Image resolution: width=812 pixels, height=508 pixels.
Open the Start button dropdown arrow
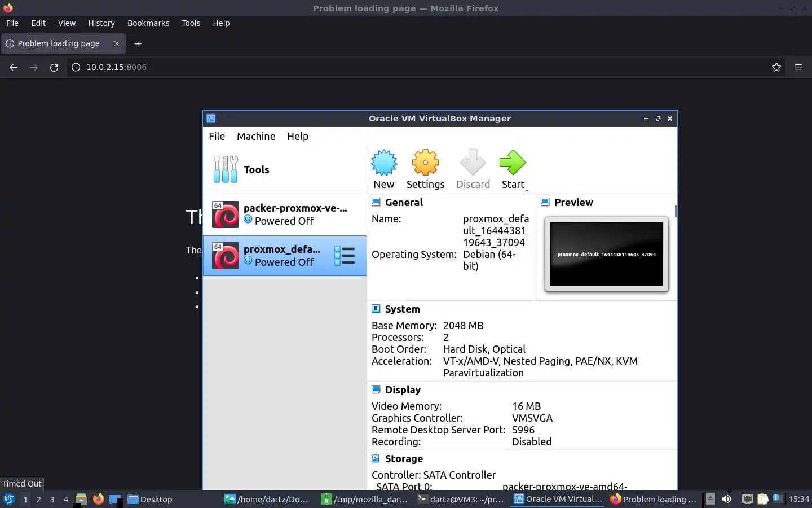[x=527, y=190]
